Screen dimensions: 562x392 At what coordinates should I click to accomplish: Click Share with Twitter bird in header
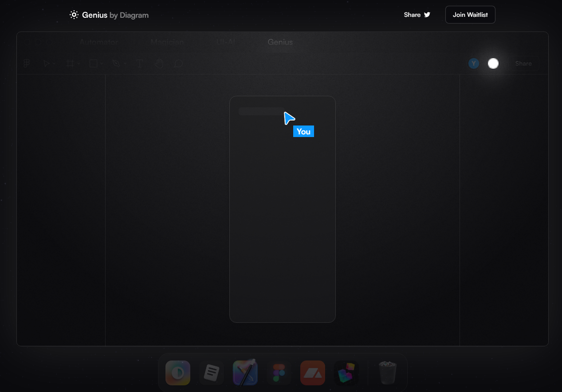point(417,15)
